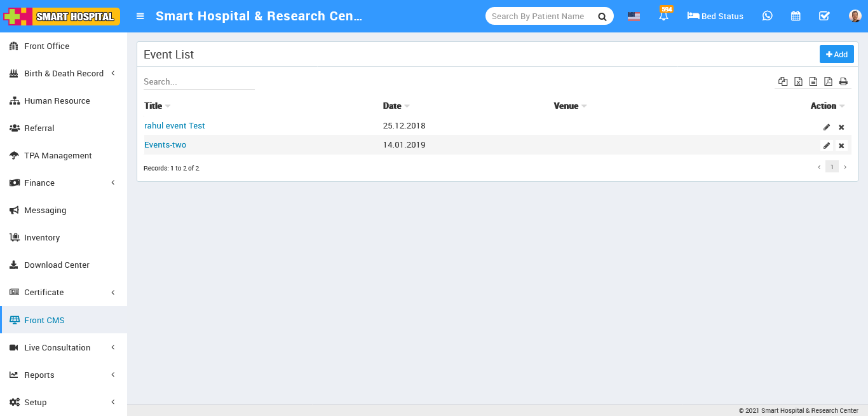Edit the Events-two event

point(827,146)
